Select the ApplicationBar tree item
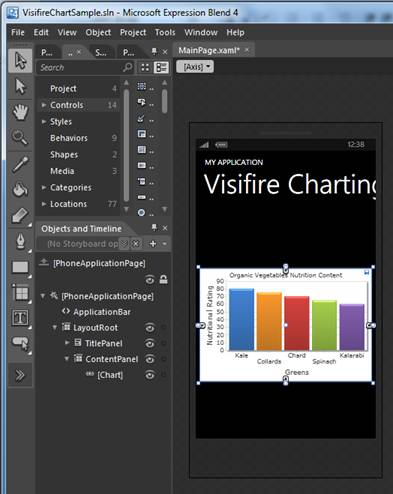 pyautogui.click(x=102, y=312)
